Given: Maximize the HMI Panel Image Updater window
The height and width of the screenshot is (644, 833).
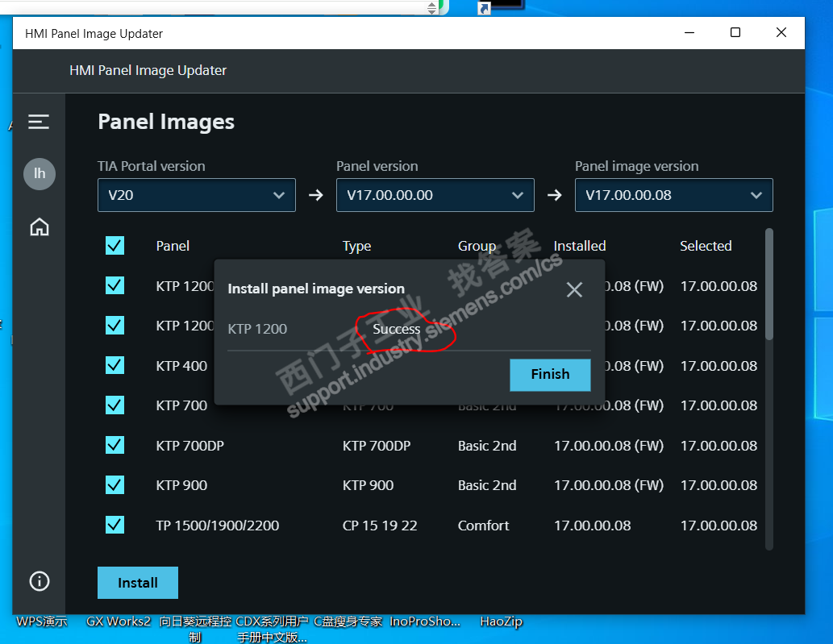Looking at the screenshot, I should pos(735,32).
